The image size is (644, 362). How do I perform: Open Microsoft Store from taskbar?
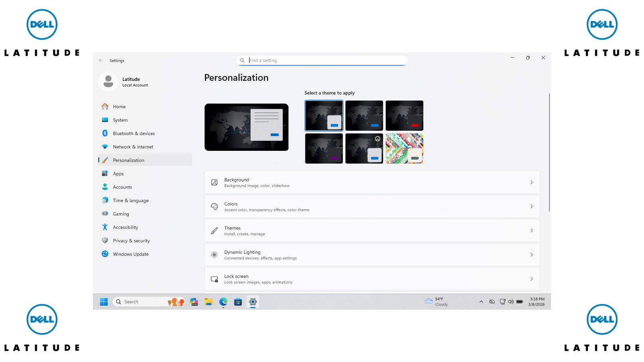tap(238, 302)
